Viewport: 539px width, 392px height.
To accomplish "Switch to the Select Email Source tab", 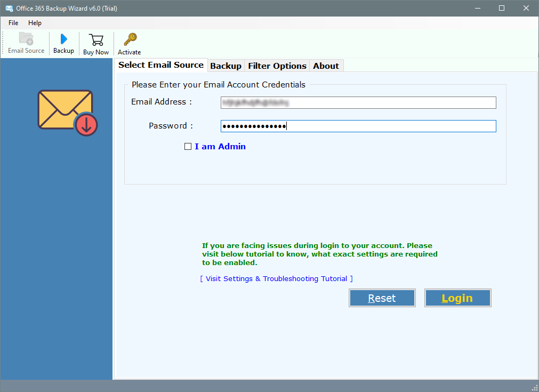I will pos(161,65).
